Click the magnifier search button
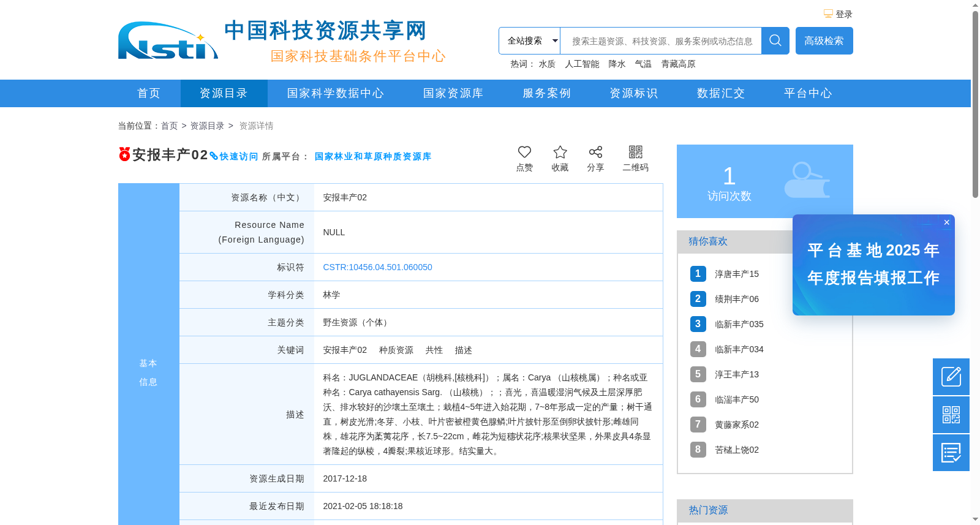The height and width of the screenshot is (525, 980). 775,41
